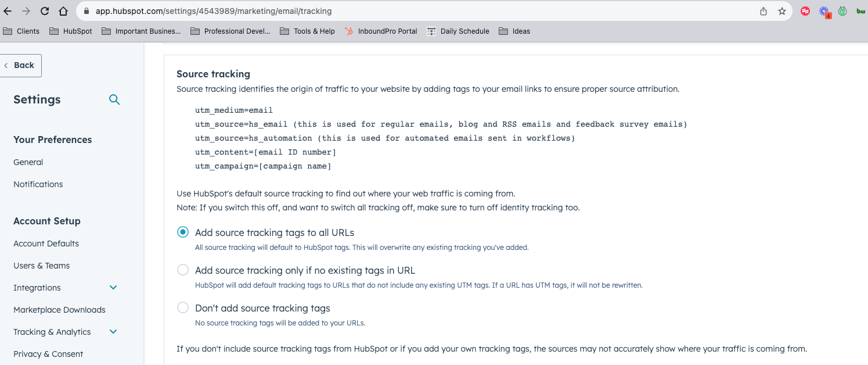Choose Don't add source tracking tags
This screenshot has width=868, height=365.
pyautogui.click(x=183, y=307)
